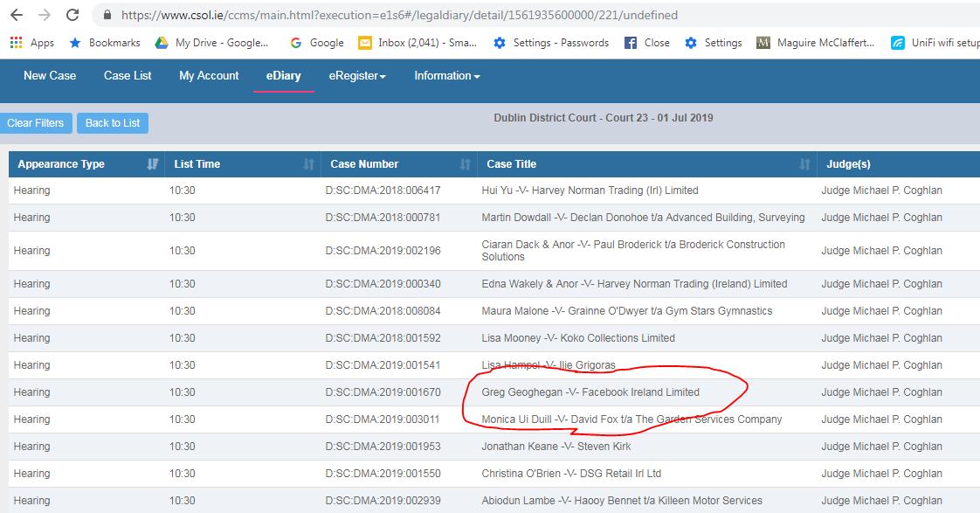Open the Case List page
Viewport: 980px width, 513px height.
(x=128, y=76)
